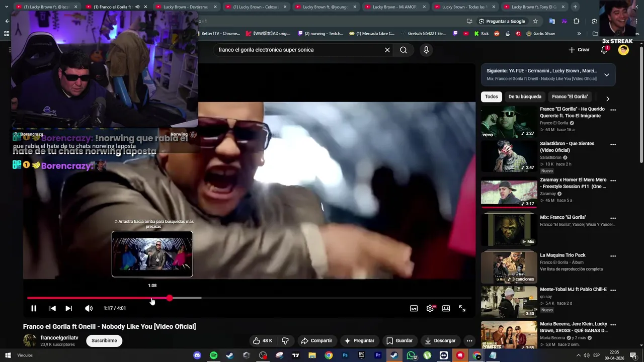Open WhatsApp from the taskbar
Viewport: 644px width, 362px height.
pyautogui.click(x=411, y=355)
